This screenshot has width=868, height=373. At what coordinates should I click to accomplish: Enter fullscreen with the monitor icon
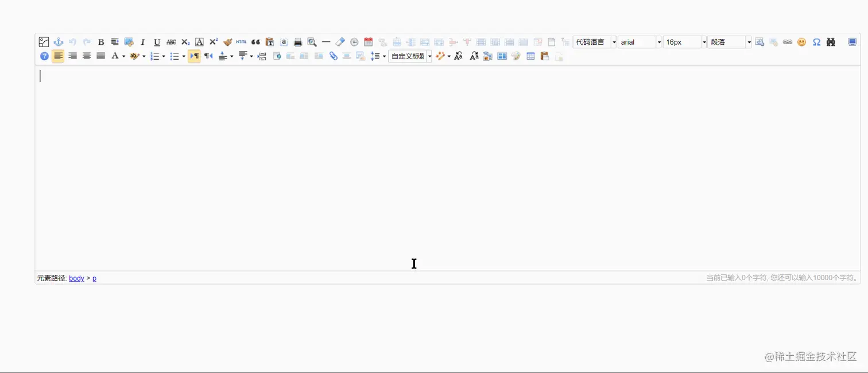852,42
